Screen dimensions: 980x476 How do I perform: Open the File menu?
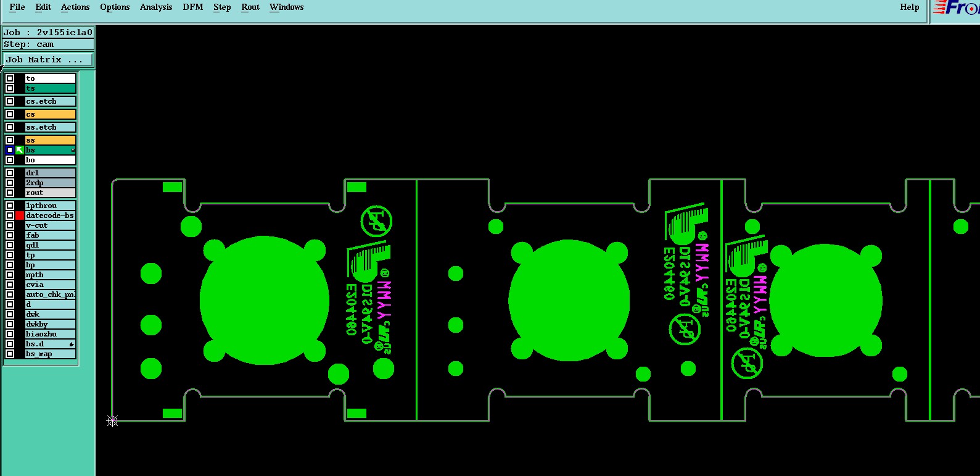(17, 7)
